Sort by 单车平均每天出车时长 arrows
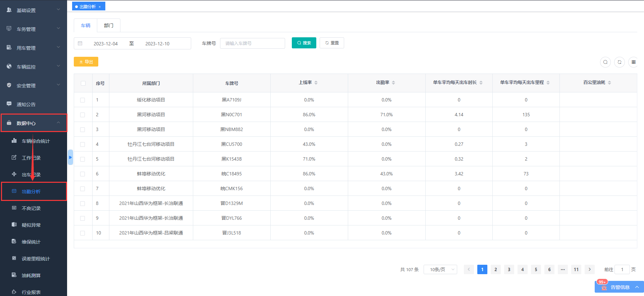The image size is (644, 296). tap(481, 83)
